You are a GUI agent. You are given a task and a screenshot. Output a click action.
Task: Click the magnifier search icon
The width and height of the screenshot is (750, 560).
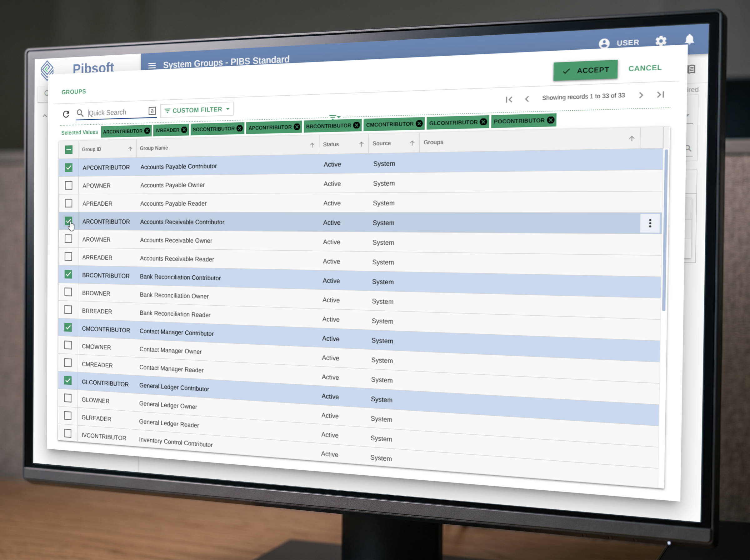point(80,113)
